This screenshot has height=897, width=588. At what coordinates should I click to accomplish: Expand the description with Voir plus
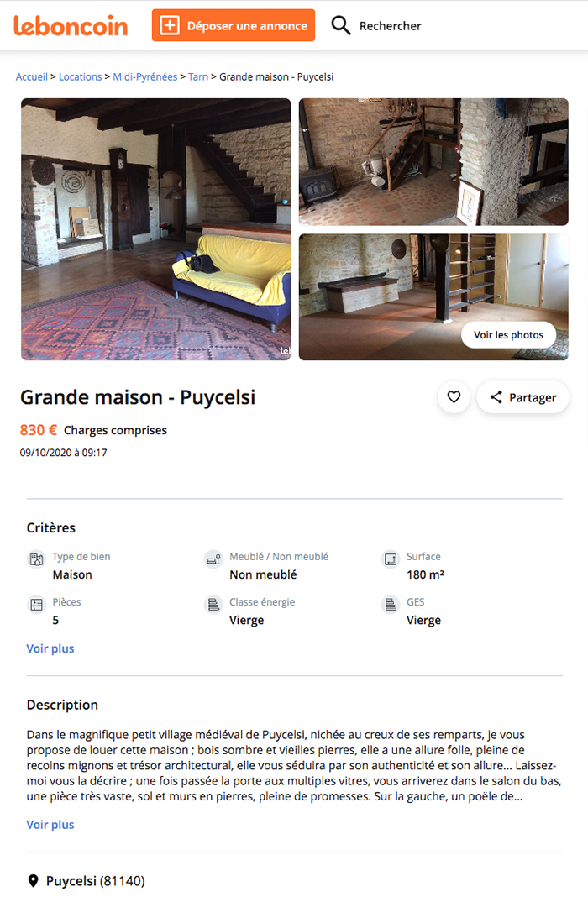coord(50,825)
